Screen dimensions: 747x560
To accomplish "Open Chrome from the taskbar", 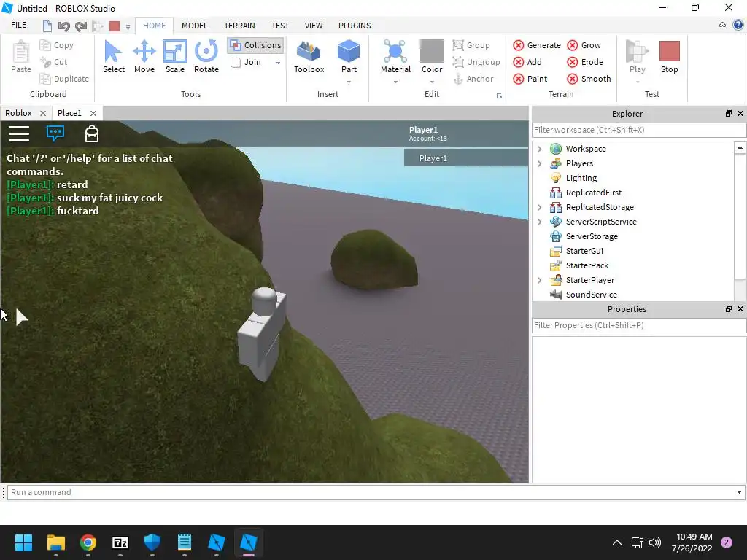I will (88, 542).
